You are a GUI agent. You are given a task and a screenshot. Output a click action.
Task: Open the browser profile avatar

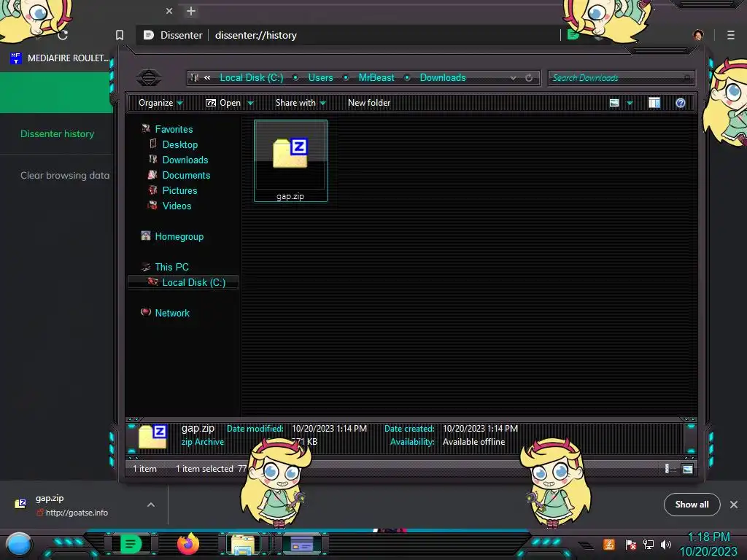tap(698, 35)
